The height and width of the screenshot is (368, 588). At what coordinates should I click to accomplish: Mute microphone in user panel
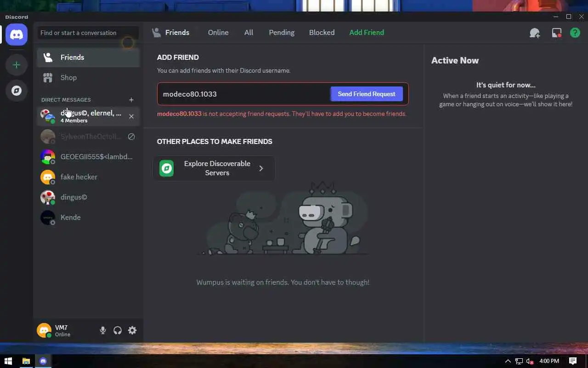(103, 330)
